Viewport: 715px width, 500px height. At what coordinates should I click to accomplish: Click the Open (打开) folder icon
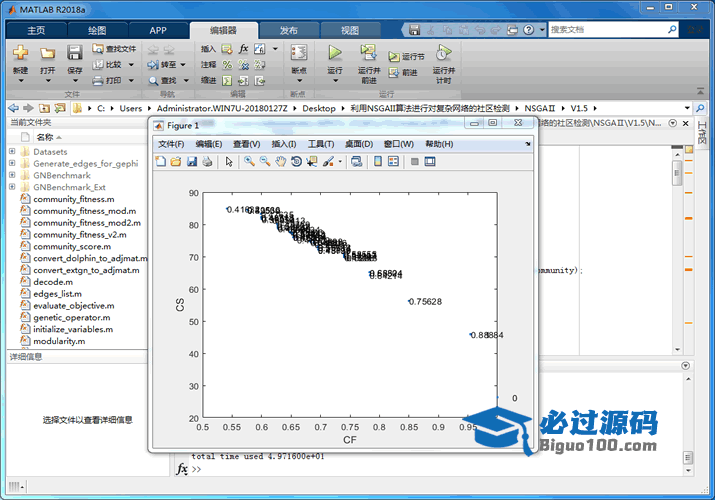pos(47,53)
